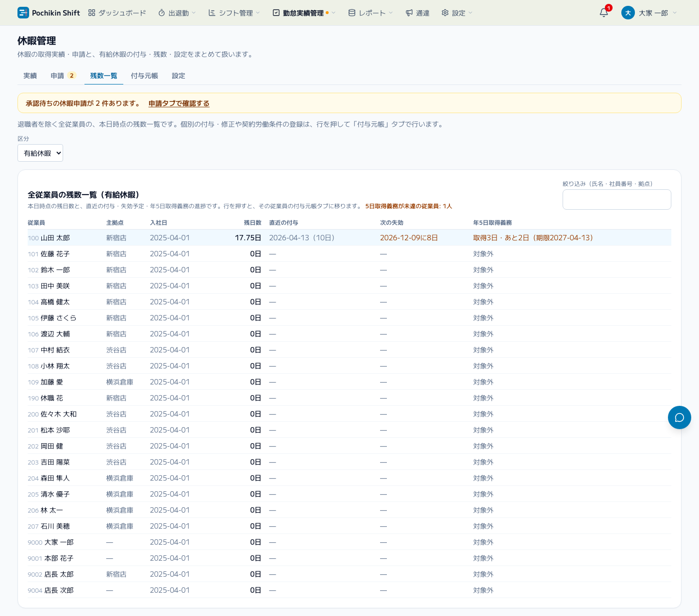Click the user avatar circle 大
Viewport: 699px width, 616px height.
point(628,13)
